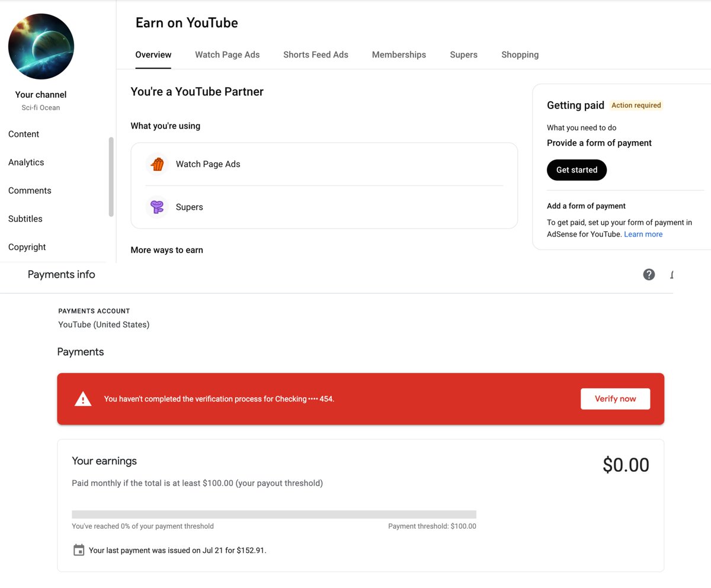This screenshot has height=588, width=711.
Task: Open Analytics in the sidebar
Action: coord(26,162)
